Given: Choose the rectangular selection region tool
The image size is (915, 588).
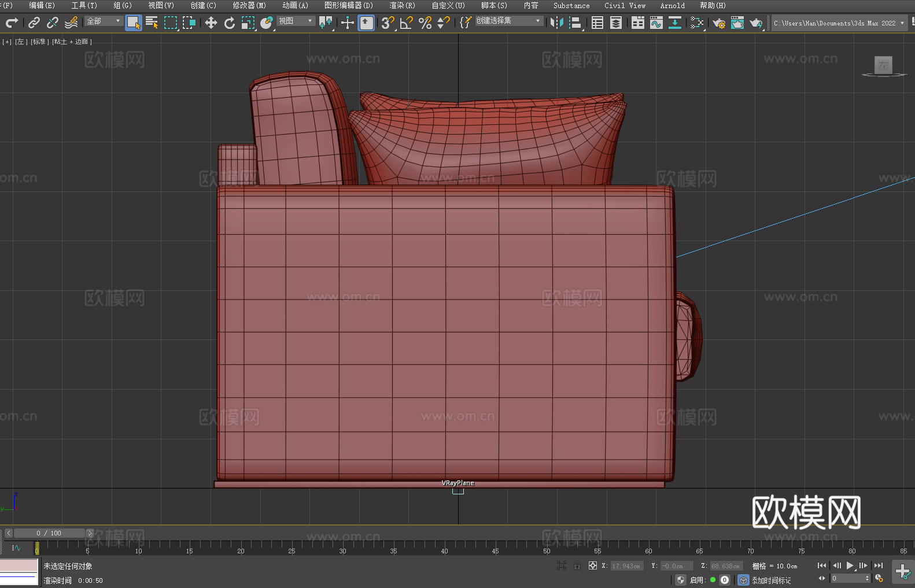Looking at the screenshot, I should tap(171, 23).
